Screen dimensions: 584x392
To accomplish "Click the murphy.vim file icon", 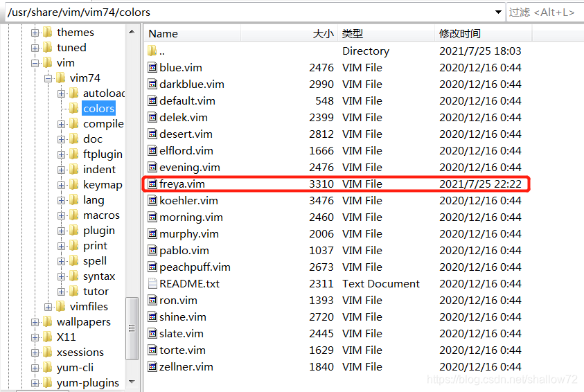I will [152, 234].
